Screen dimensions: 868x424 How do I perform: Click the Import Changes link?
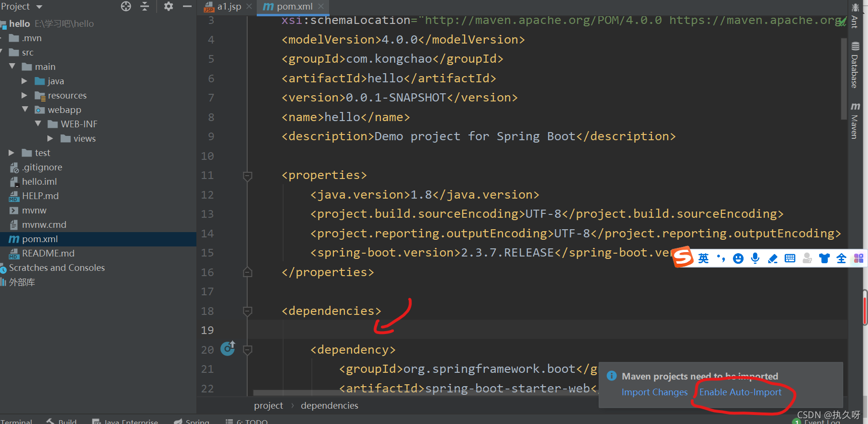pos(654,392)
